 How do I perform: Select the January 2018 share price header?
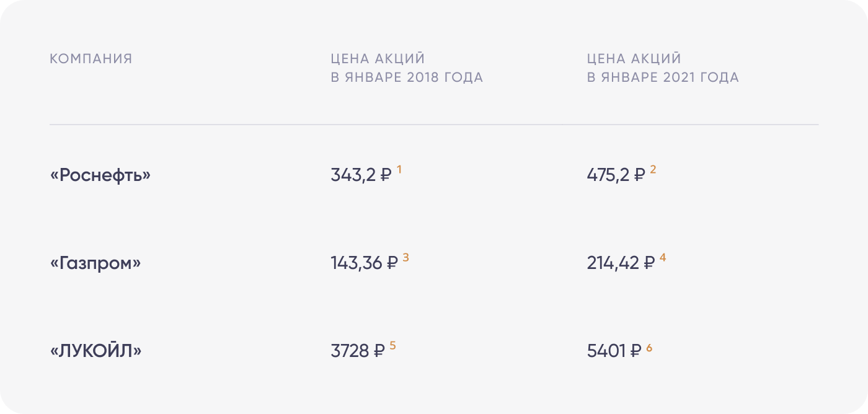coord(407,68)
